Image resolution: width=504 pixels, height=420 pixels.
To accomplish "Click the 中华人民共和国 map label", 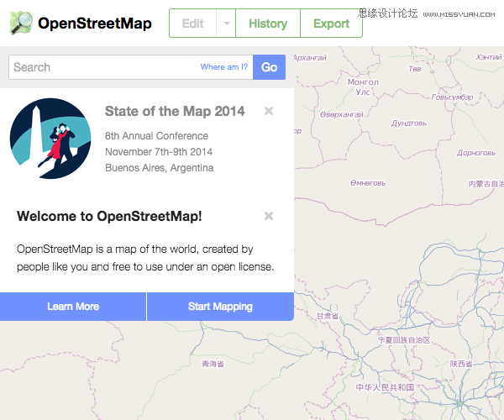I will tap(385, 387).
